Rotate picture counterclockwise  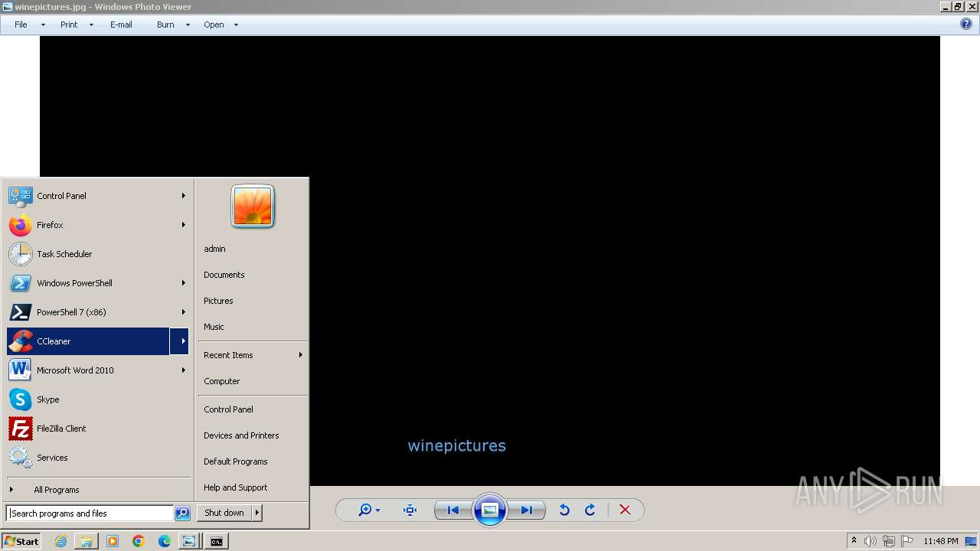point(564,510)
